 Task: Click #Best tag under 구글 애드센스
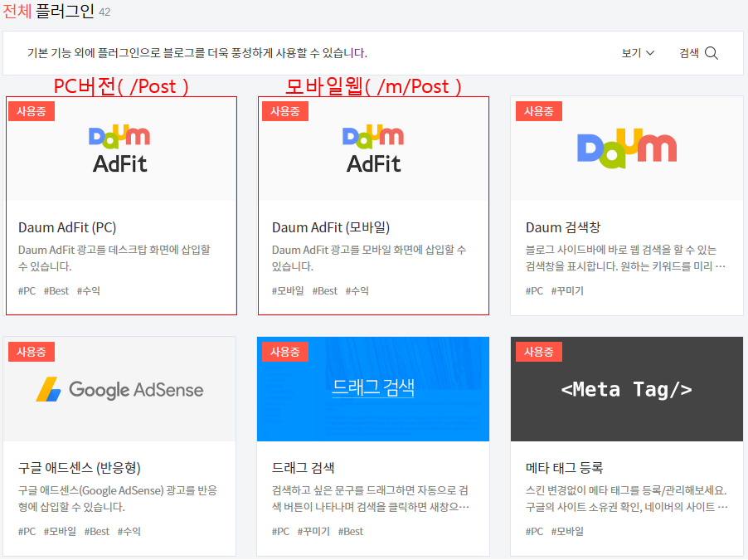tap(97, 531)
